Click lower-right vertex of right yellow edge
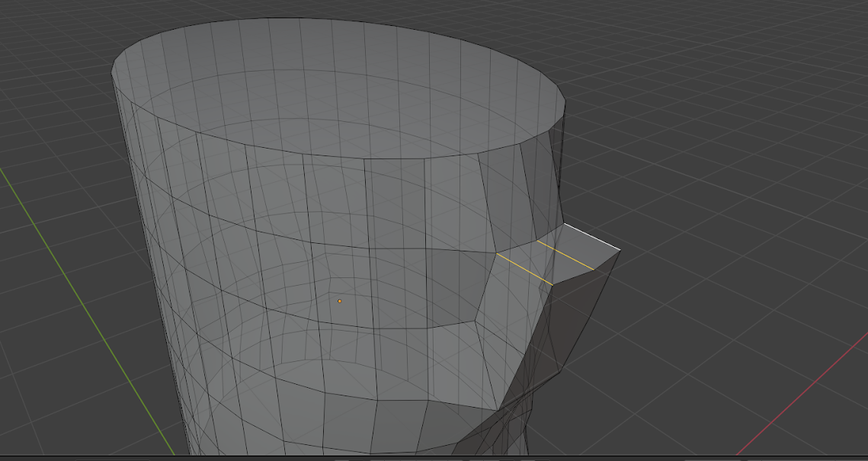868x461 pixels. [594, 269]
